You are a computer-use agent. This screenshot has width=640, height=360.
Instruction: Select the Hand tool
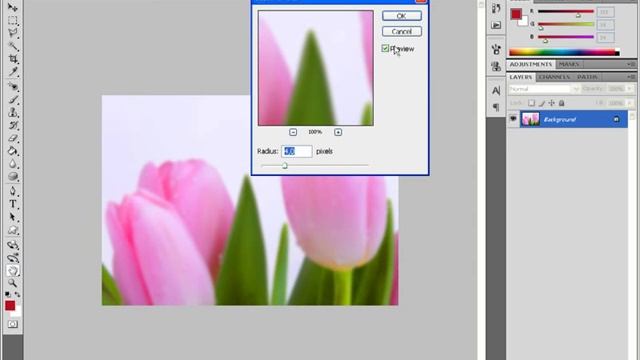(x=13, y=270)
